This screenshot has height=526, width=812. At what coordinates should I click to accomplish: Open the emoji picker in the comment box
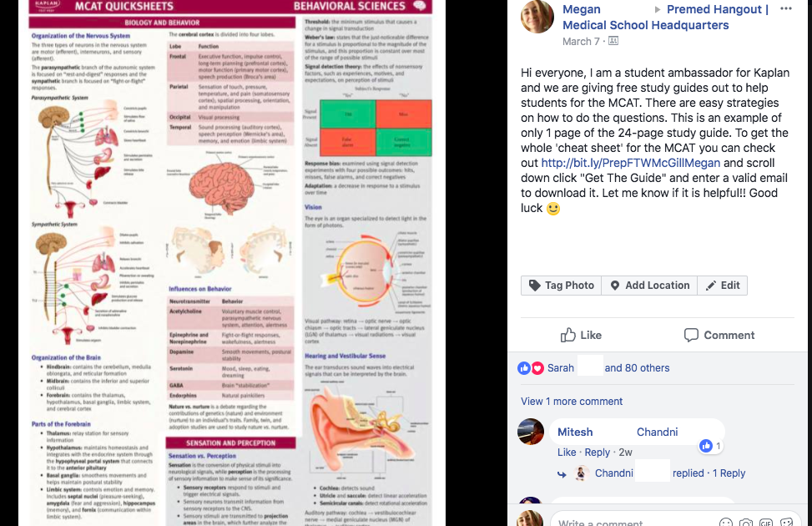pyautogui.click(x=727, y=522)
